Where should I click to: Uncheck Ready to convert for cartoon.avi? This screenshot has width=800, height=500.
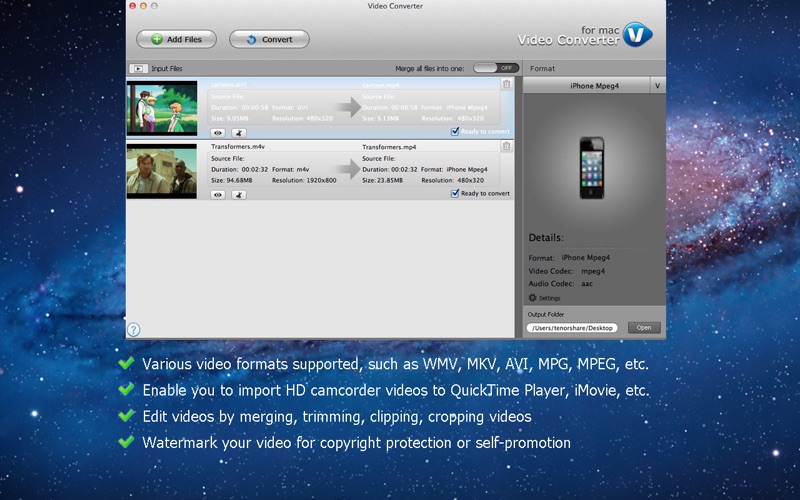455,132
